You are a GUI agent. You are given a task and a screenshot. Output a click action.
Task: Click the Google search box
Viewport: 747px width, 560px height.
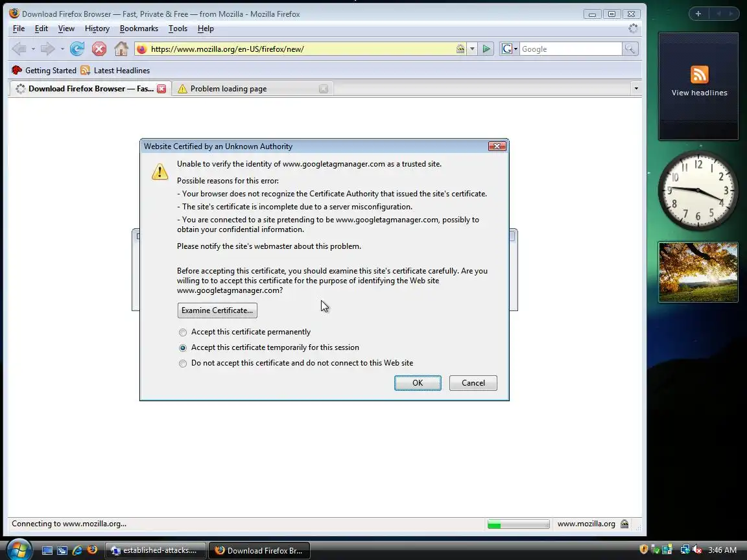570,49
